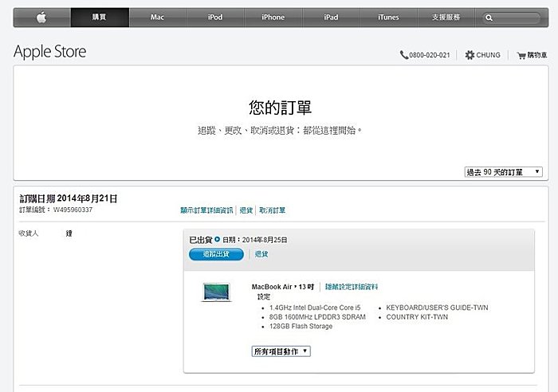558x392 pixels.
Task: Open the CHUNG account menu
Action: (488, 55)
